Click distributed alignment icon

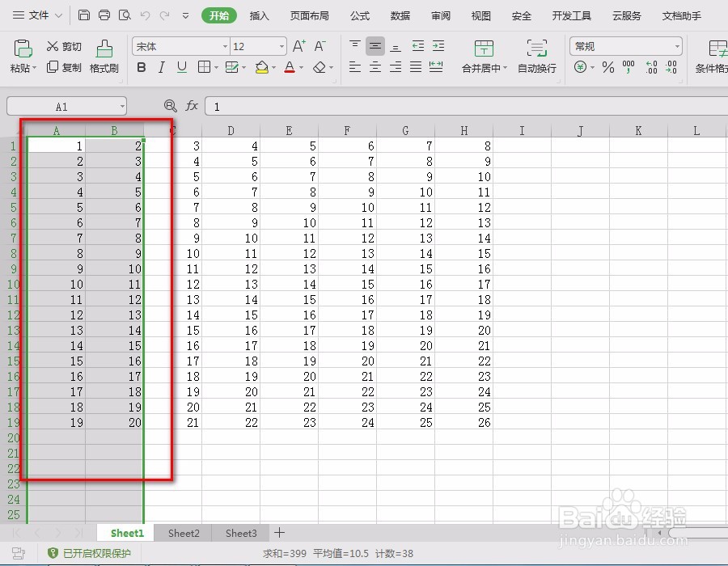(x=436, y=67)
